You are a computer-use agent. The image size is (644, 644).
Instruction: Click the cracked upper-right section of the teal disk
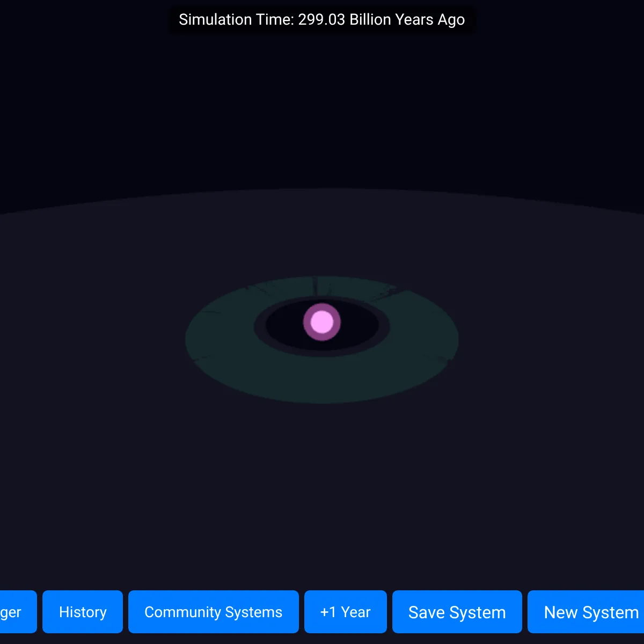pos(387,291)
